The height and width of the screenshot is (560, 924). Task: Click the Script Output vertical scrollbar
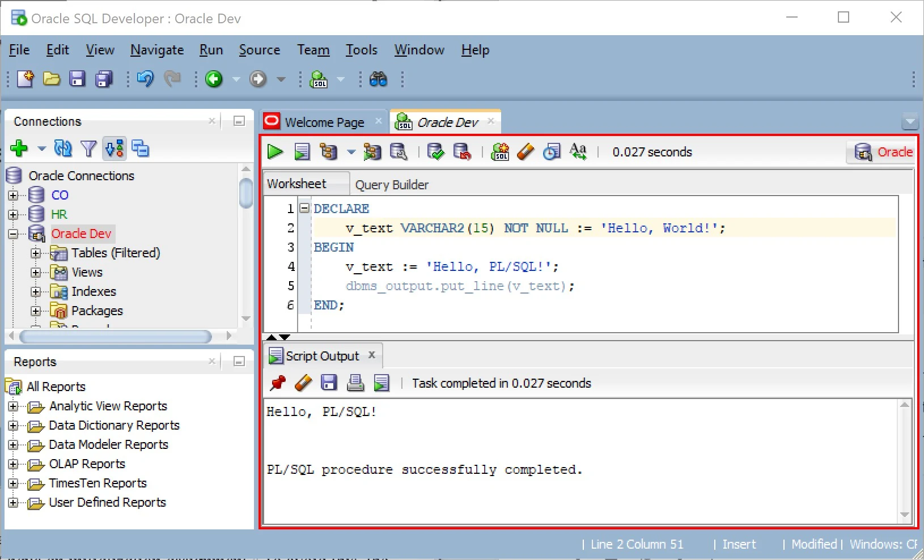pyautogui.click(x=905, y=460)
